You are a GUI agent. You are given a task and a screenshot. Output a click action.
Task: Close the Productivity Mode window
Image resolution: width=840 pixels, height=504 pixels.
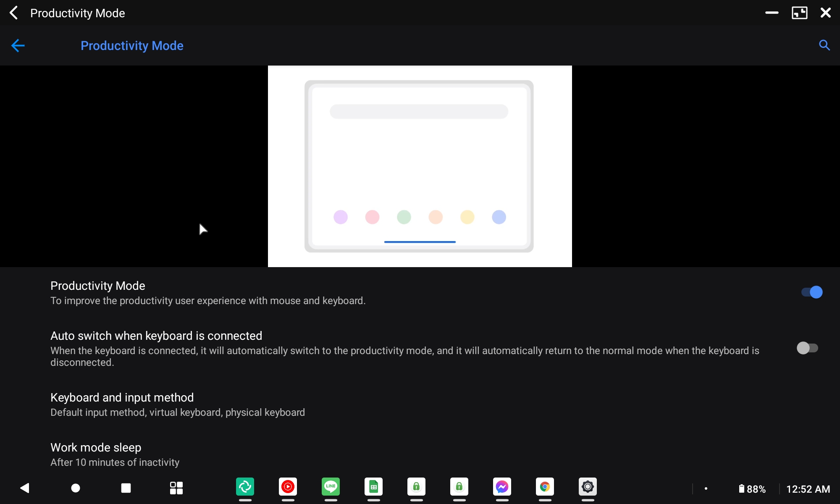826,13
